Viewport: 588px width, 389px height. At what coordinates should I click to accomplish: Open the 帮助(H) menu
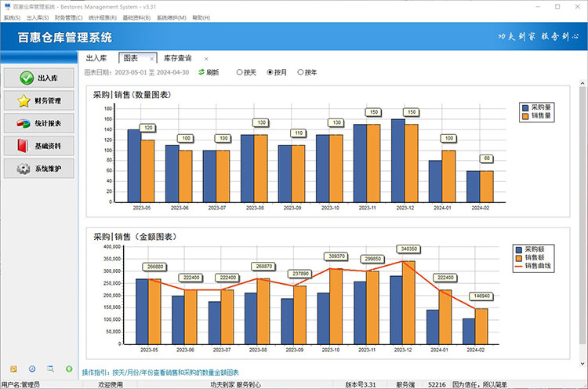(201, 17)
